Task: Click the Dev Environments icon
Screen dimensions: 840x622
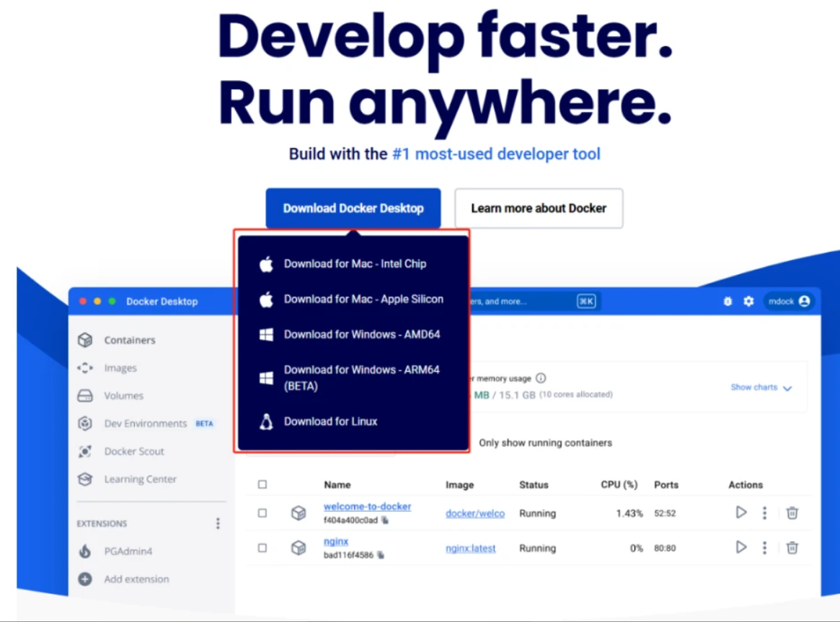Action: click(x=85, y=424)
